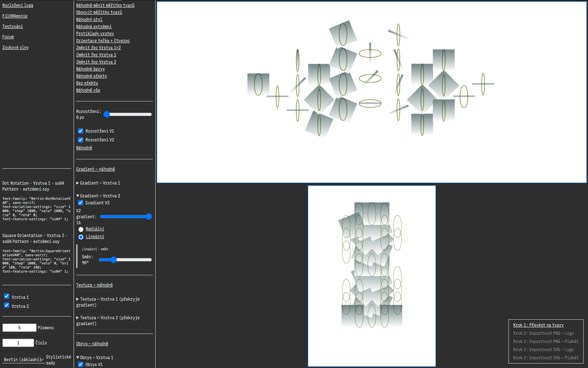
Task: Click the poster preview canvas
Action: click(x=371, y=276)
